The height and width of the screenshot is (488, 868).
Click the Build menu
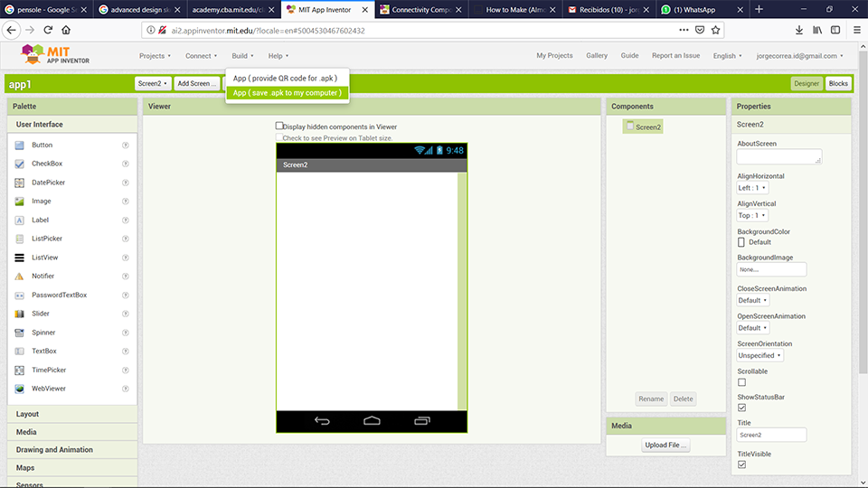click(242, 56)
